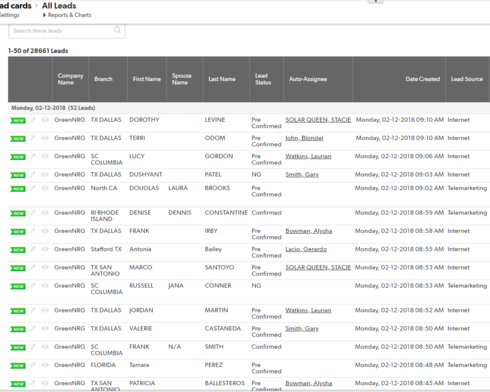Click pencil icon for RUSSELL CONNER row
Viewport: 490px width, 392px height.
tap(32, 286)
